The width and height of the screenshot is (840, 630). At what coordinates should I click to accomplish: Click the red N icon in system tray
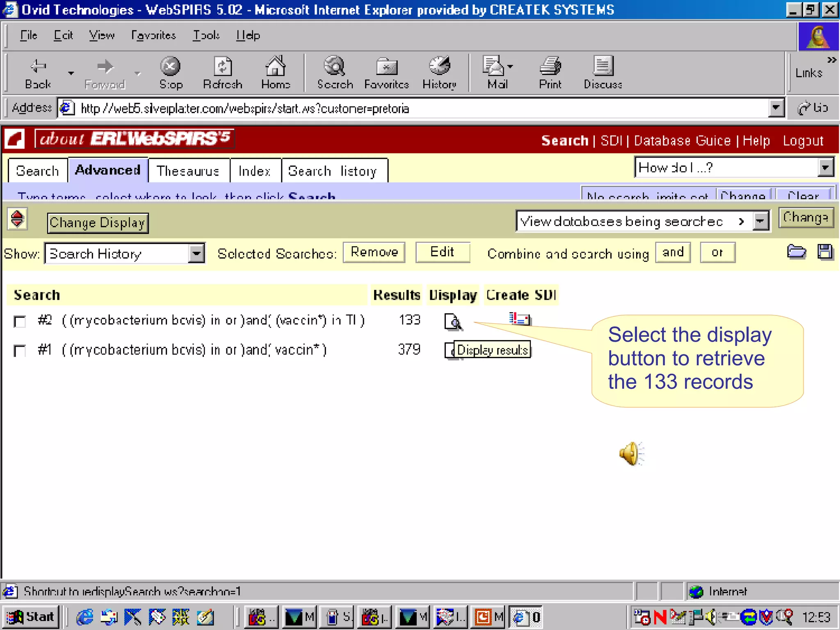click(x=660, y=617)
